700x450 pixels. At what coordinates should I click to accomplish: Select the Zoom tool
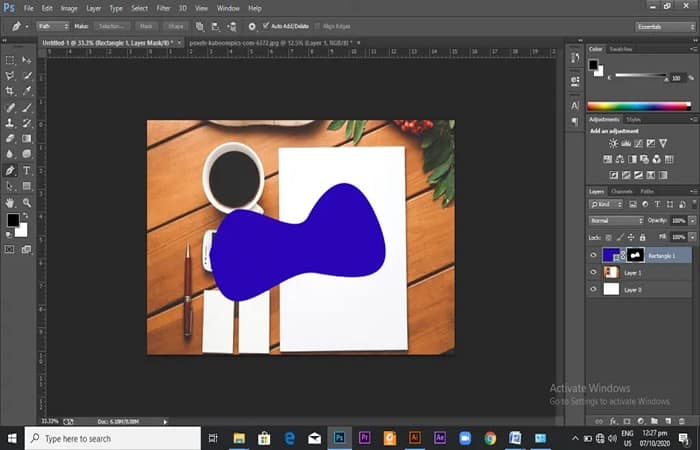[x=27, y=203]
